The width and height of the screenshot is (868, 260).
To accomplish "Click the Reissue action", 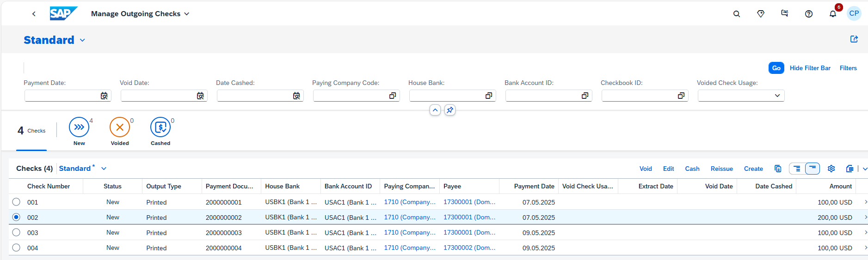I will tap(721, 169).
